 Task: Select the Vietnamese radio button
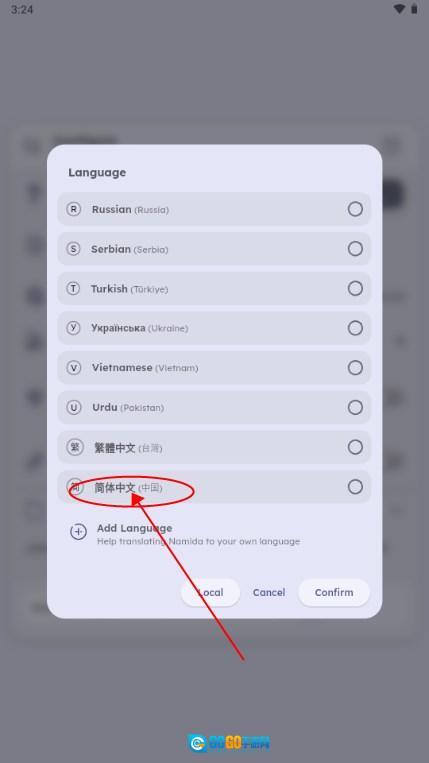[355, 367]
